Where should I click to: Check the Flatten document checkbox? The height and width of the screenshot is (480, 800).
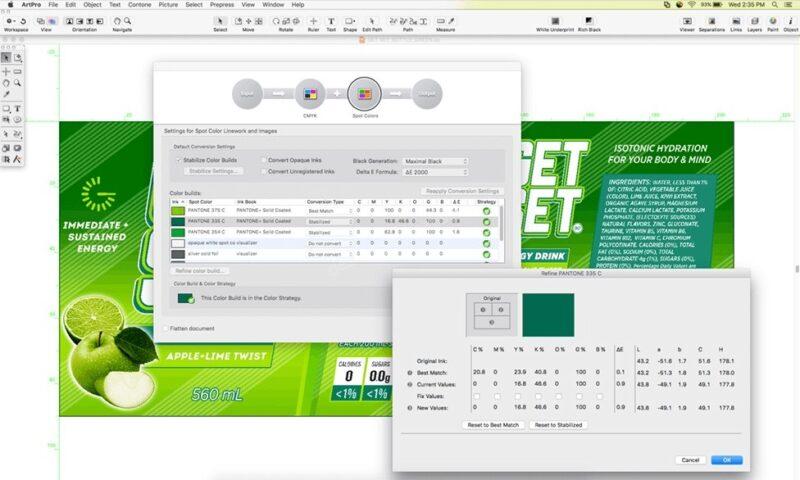point(166,329)
